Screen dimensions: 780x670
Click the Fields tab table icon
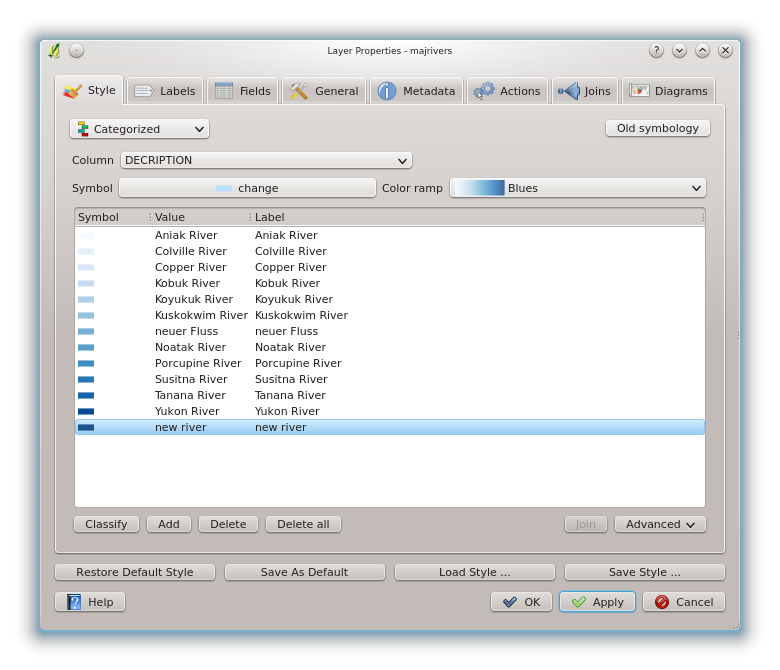[224, 91]
